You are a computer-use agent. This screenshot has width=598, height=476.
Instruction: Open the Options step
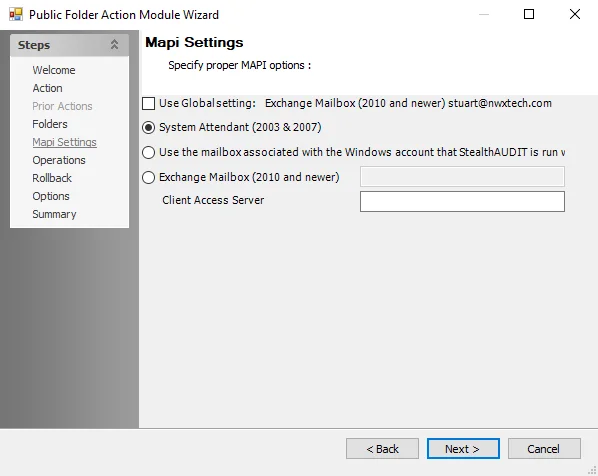tap(51, 196)
